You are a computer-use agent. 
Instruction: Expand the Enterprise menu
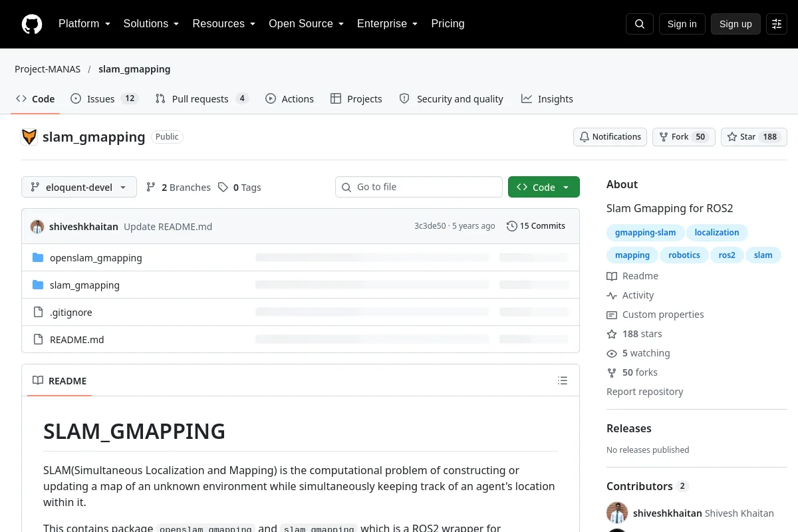click(x=388, y=24)
